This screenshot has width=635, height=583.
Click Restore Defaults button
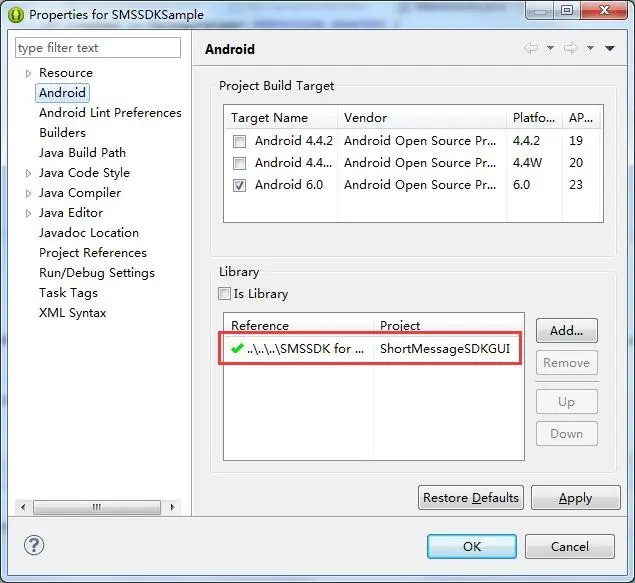coord(471,498)
